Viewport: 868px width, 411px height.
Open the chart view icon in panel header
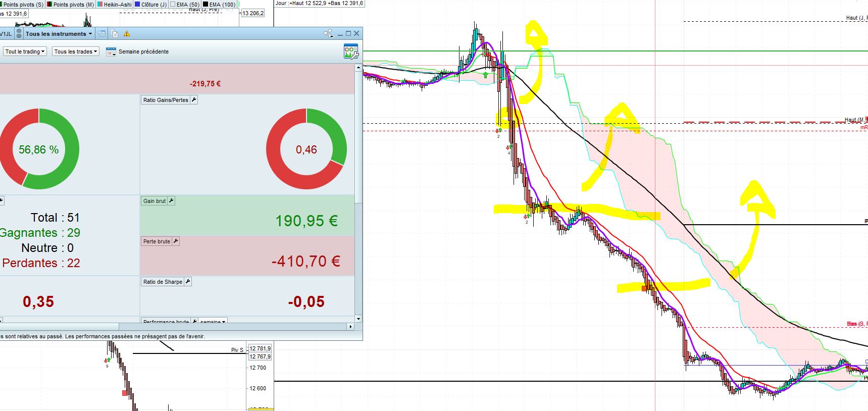click(102, 34)
